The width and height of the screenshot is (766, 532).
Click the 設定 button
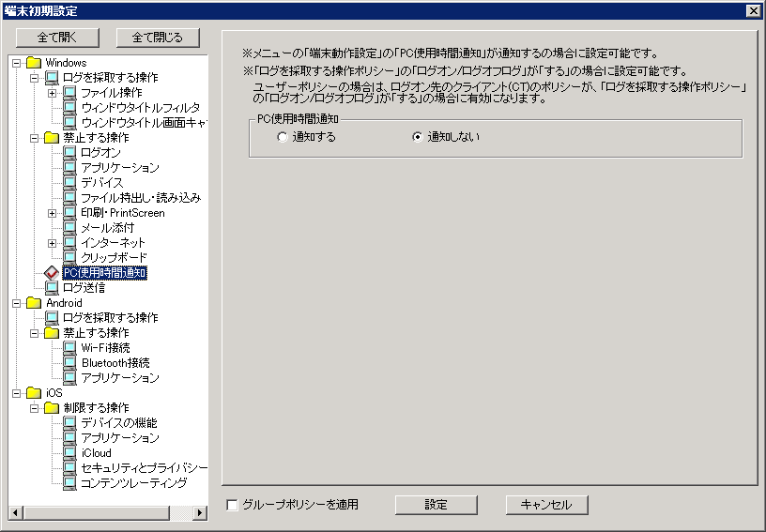coord(436,505)
